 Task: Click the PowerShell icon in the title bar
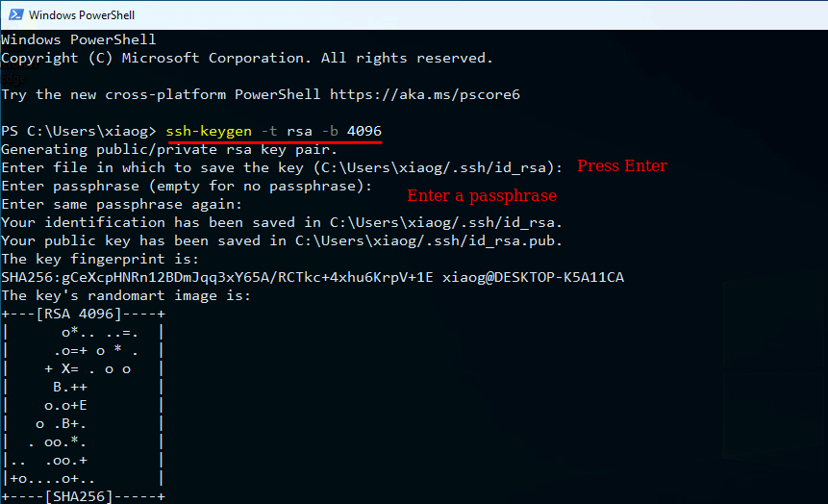click(13, 14)
